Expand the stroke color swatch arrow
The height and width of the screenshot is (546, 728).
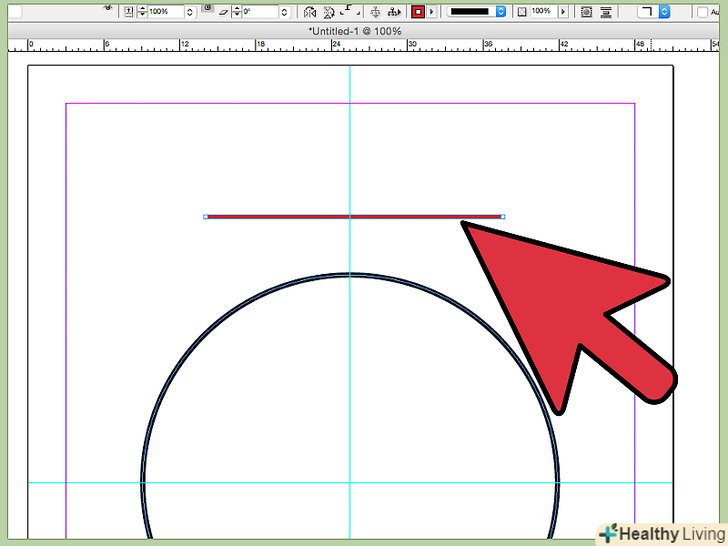(x=432, y=12)
